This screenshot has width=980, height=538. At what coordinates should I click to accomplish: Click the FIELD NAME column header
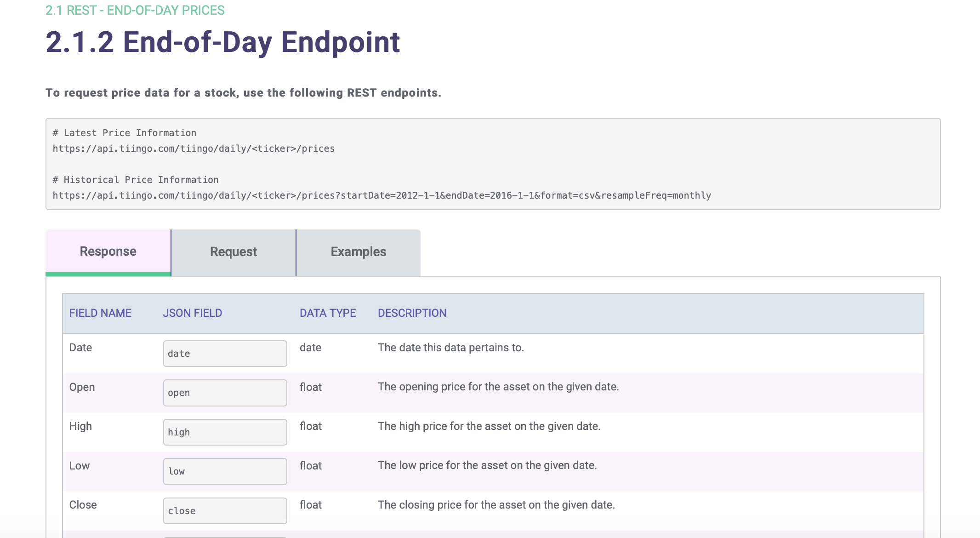100,313
